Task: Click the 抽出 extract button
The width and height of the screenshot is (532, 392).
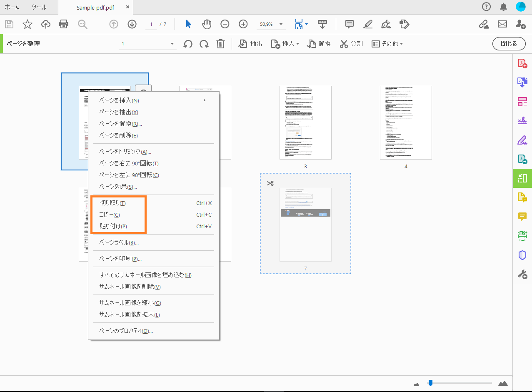Action: click(x=250, y=43)
